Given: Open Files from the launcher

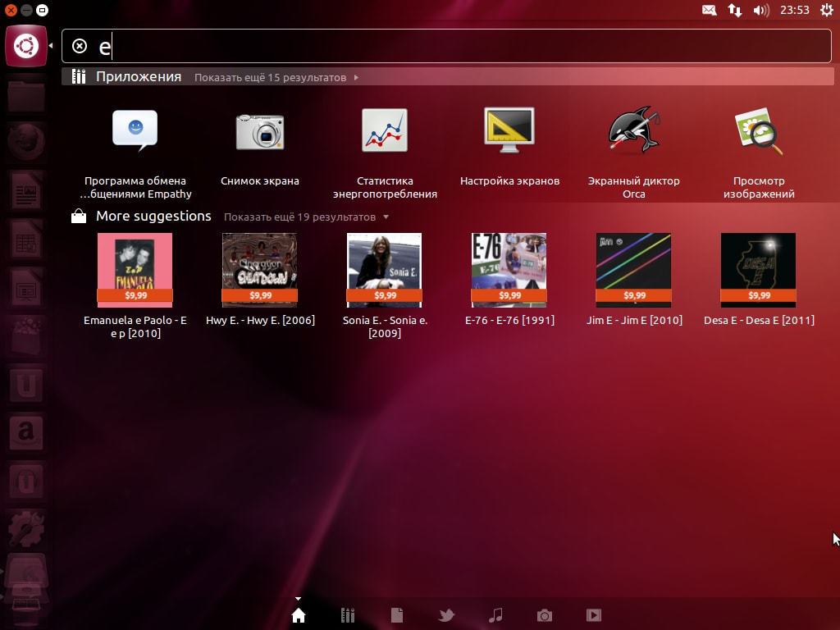Looking at the screenshot, I should point(25,97).
